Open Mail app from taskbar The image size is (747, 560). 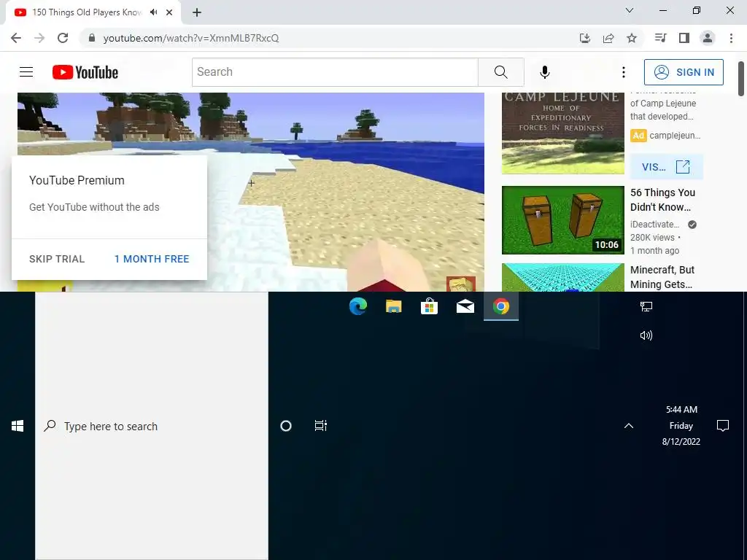point(465,306)
